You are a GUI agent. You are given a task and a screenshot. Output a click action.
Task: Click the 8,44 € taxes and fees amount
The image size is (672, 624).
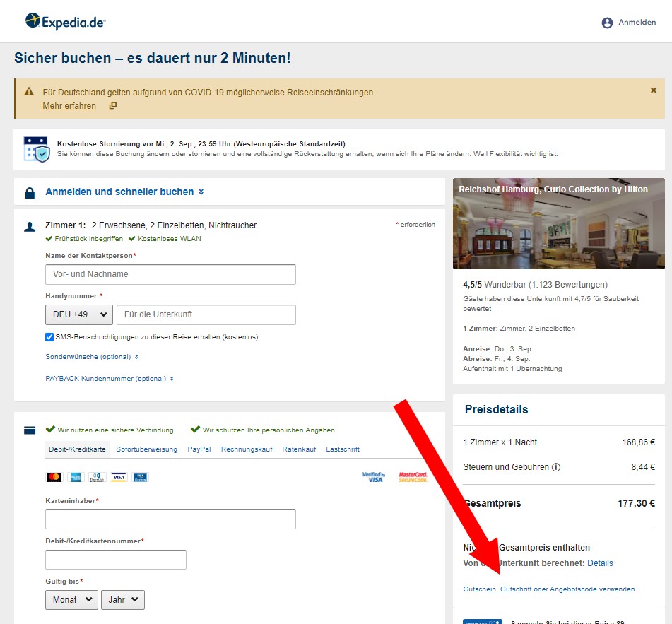coord(643,467)
